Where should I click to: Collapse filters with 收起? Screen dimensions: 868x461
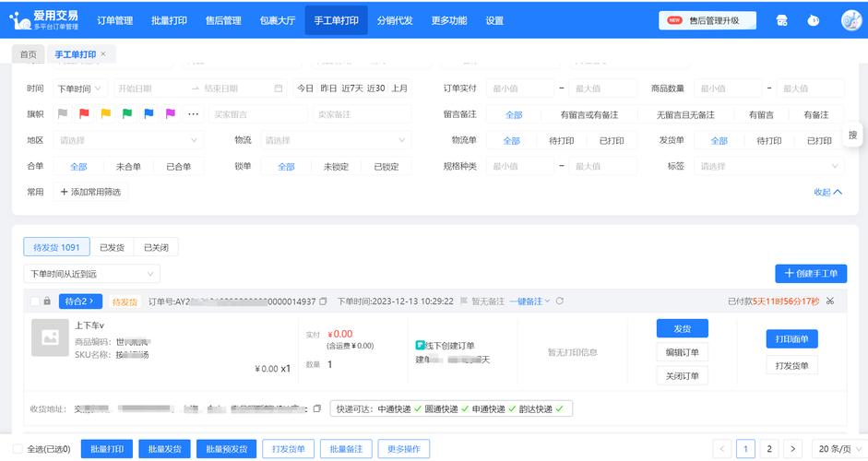click(827, 192)
